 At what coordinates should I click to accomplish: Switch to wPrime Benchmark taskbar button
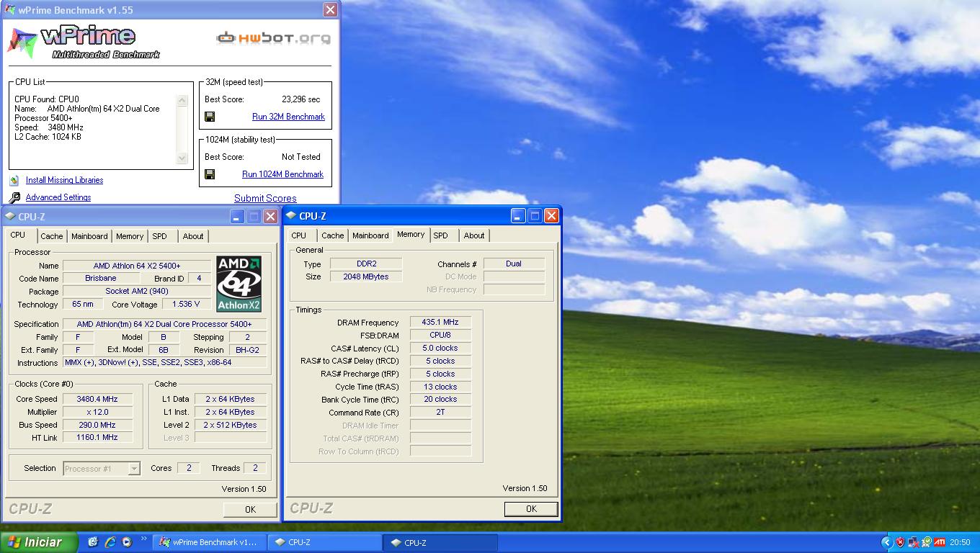210,542
